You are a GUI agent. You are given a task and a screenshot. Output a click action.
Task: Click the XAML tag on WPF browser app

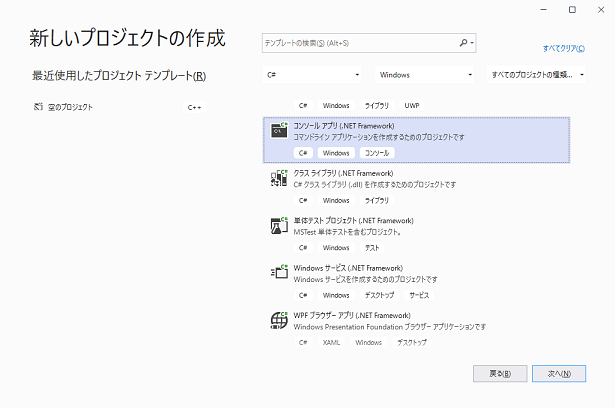tap(331, 342)
